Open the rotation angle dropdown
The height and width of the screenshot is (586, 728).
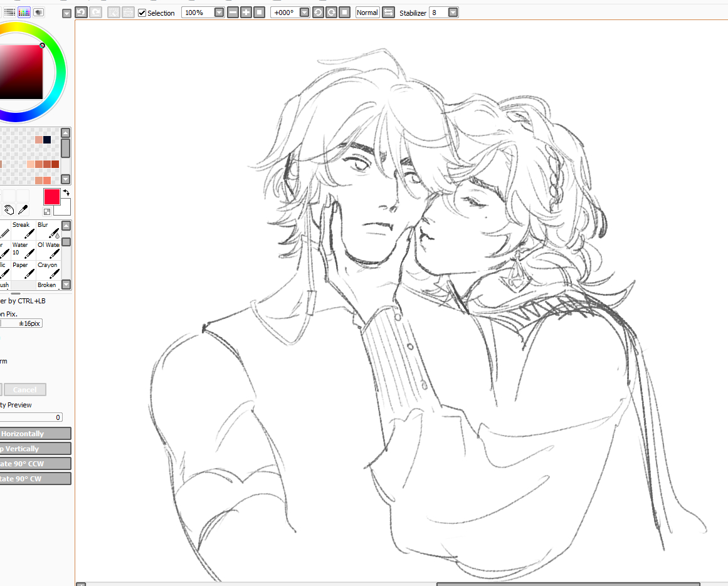tap(304, 13)
